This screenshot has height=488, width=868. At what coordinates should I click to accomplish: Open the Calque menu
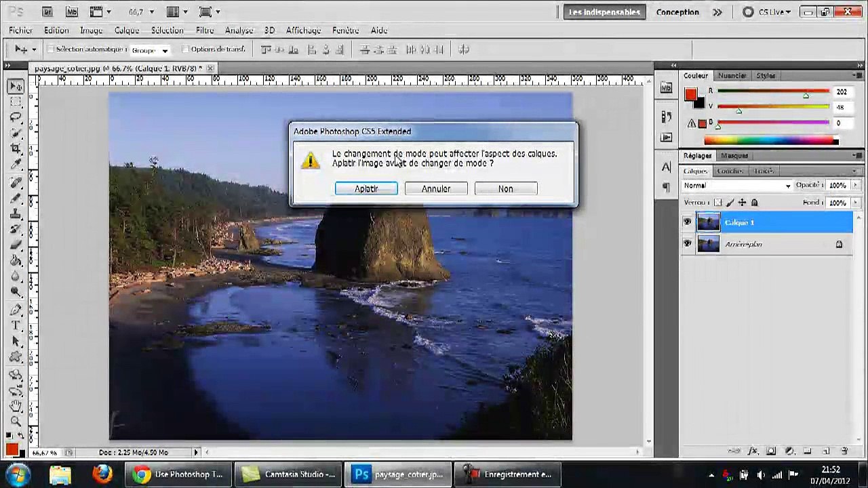coord(127,30)
